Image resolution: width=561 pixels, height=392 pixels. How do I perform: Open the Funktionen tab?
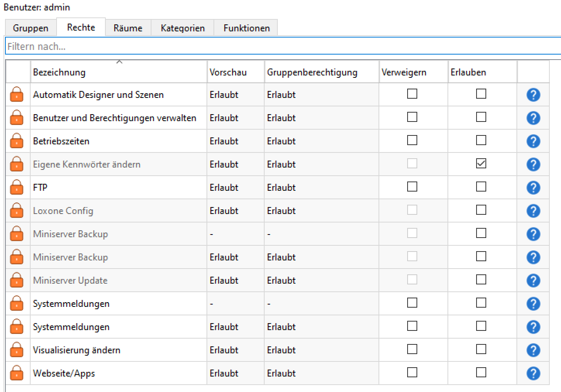[x=246, y=27]
